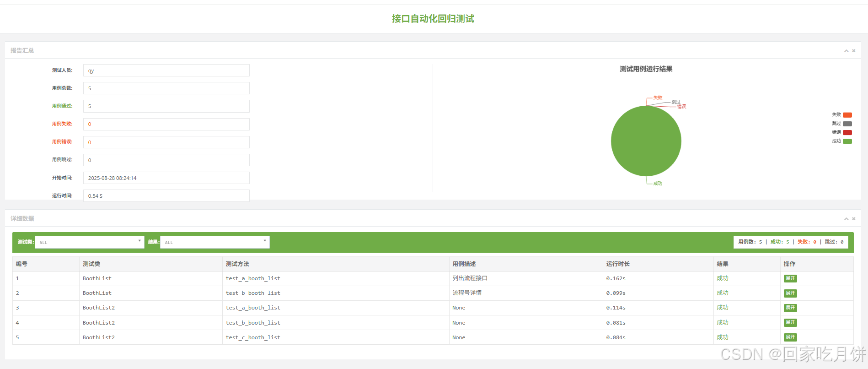Toggle the gray 跳过 legend swatch
868x369 pixels.
tap(847, 124)
